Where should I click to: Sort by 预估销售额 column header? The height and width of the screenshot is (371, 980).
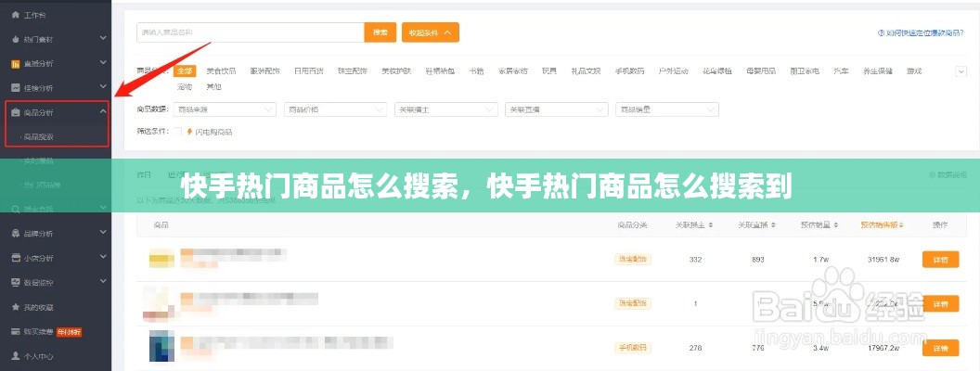[x=881, y=224]
